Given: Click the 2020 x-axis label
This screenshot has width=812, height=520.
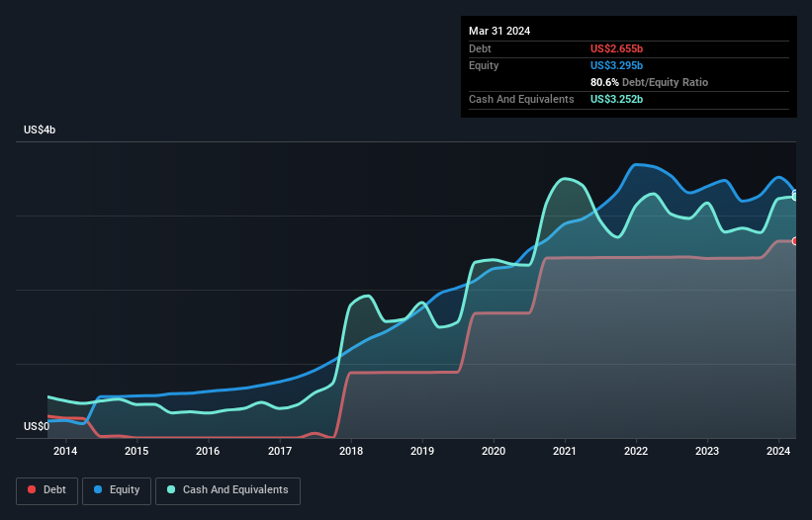Looking at the screenshot, I should coord(494,451).
